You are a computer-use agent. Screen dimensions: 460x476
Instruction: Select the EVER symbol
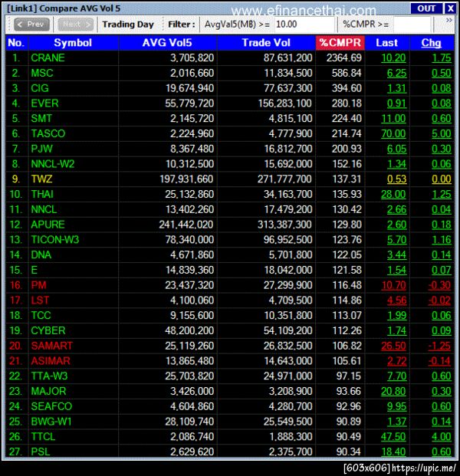(44, 103)
